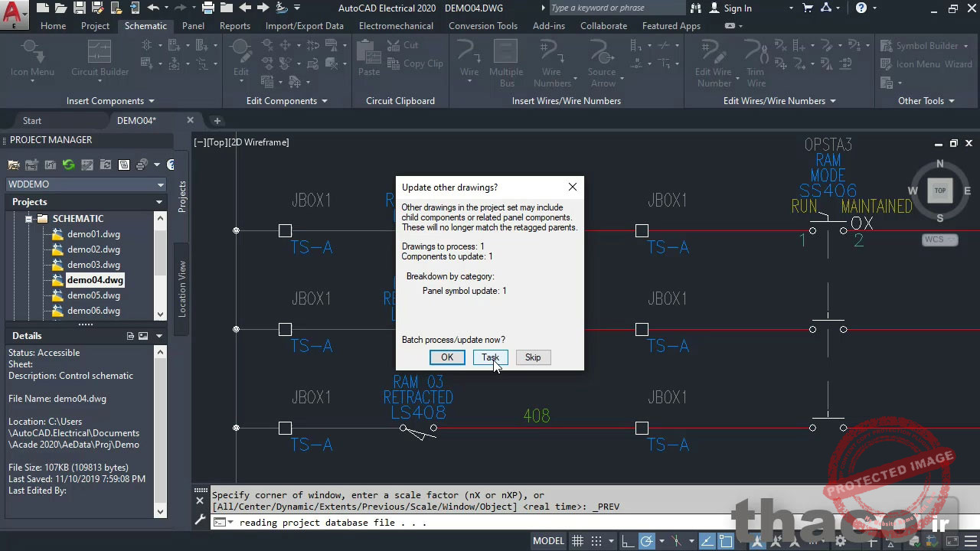Activate the Trim Wire tool

[755, 61]
